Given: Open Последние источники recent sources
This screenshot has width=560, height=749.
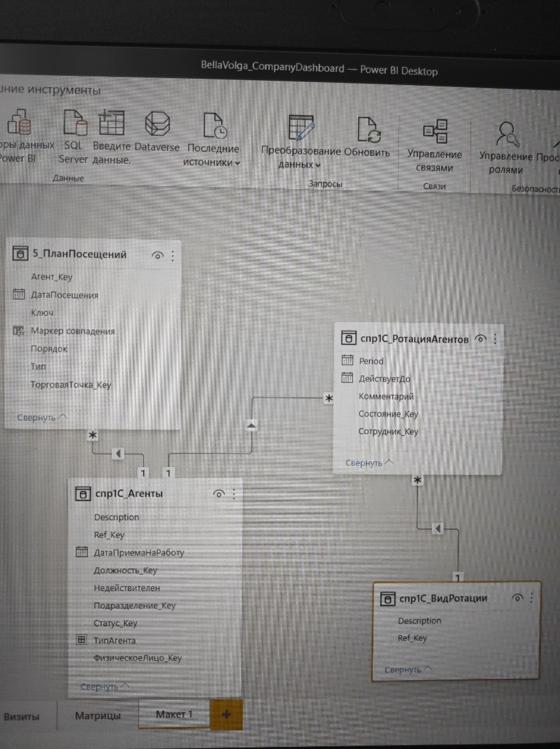Looking at the screenshot, I should 212,139.
